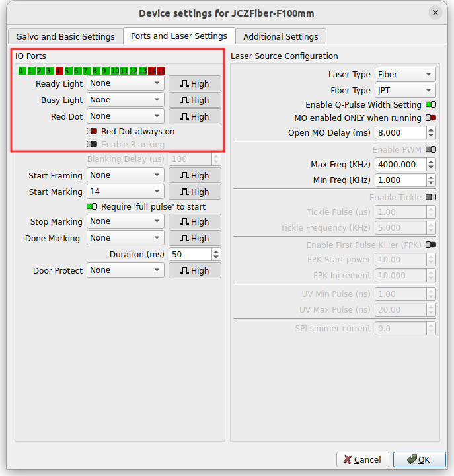Viewport: 454px width, 476px height.
Task: Toggle Stop Marking High polarity button
Action: 195,221
